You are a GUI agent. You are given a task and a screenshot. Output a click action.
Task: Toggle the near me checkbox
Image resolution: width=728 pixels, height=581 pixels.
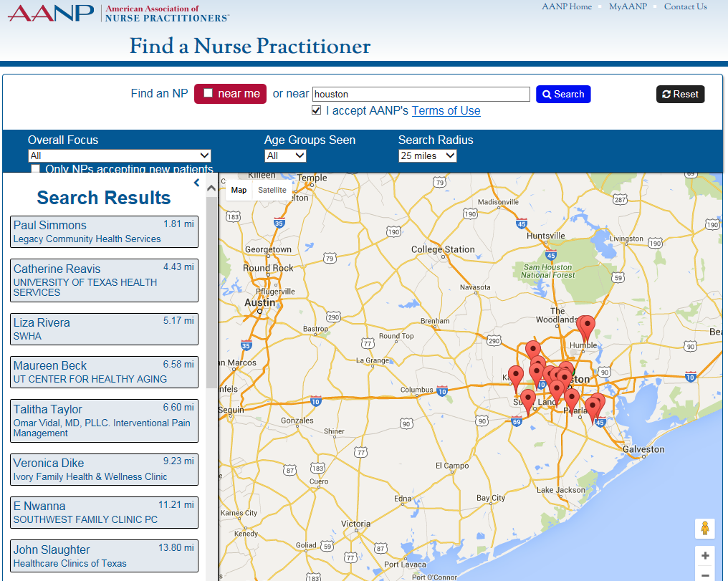point(209,93)
